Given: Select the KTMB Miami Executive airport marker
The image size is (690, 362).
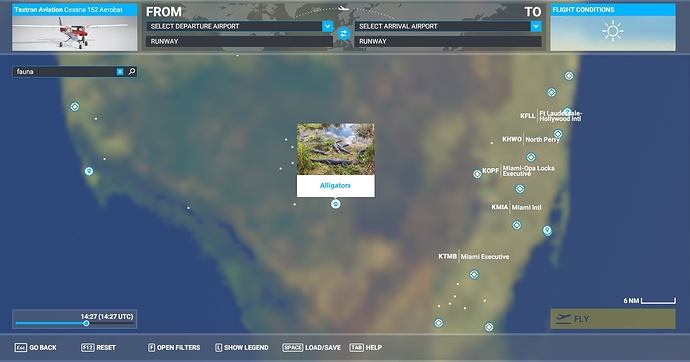Looking at the screenshot, I should point(474,274).
